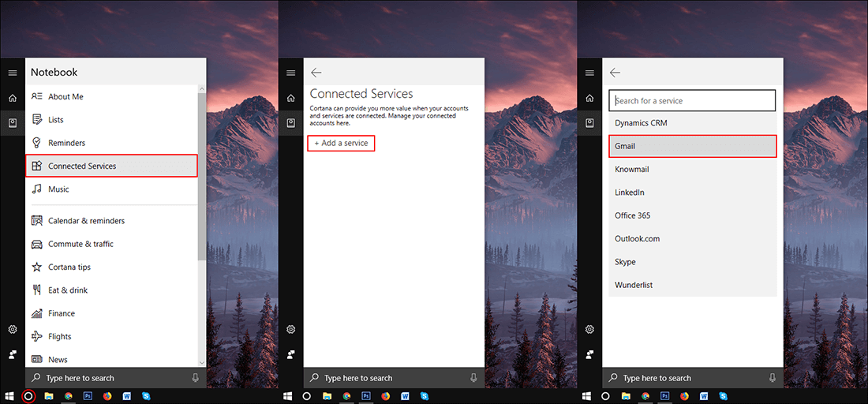Viewport: 868px width, 404px height.
Task: Click the feedback icon beside Connected Services page
Action: point(290,355)
